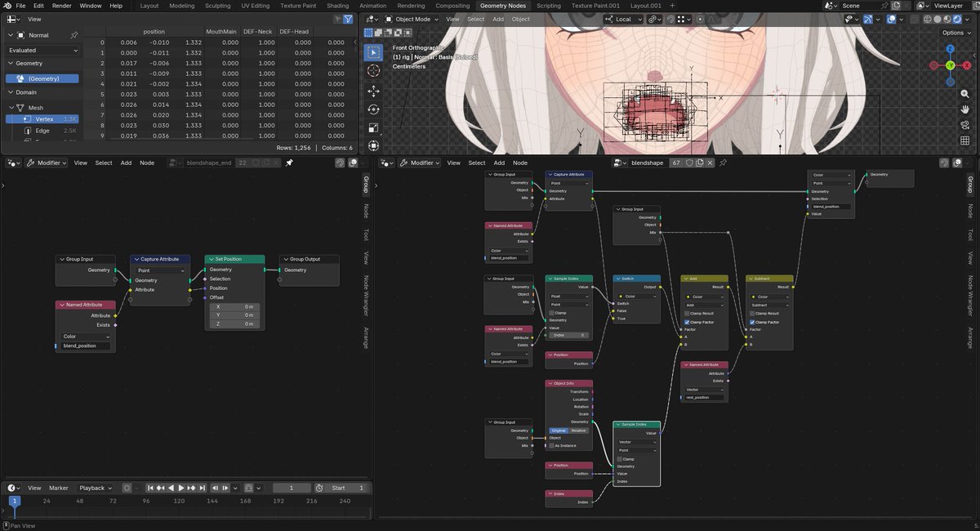Select the Edge domain row

[x=42, y=131]
